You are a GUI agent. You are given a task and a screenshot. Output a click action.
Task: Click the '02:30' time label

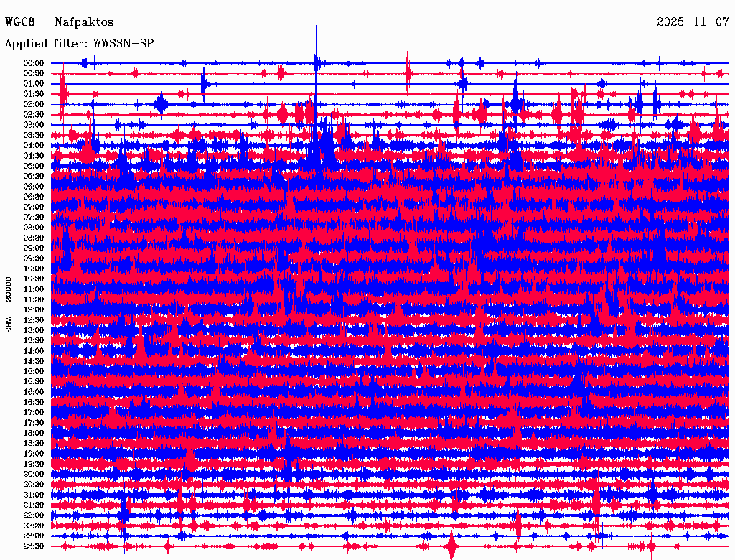pos(34,115)
